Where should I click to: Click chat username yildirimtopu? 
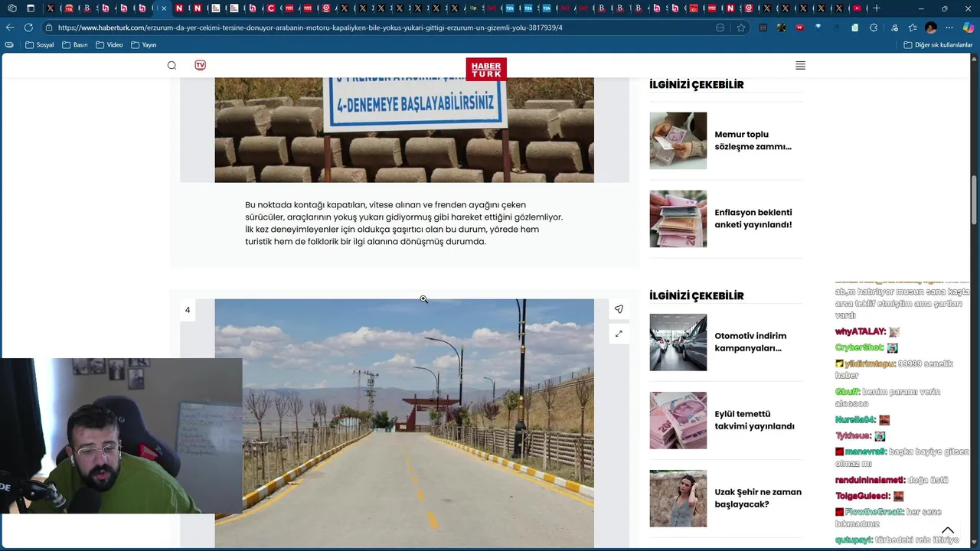click(870, 364)
